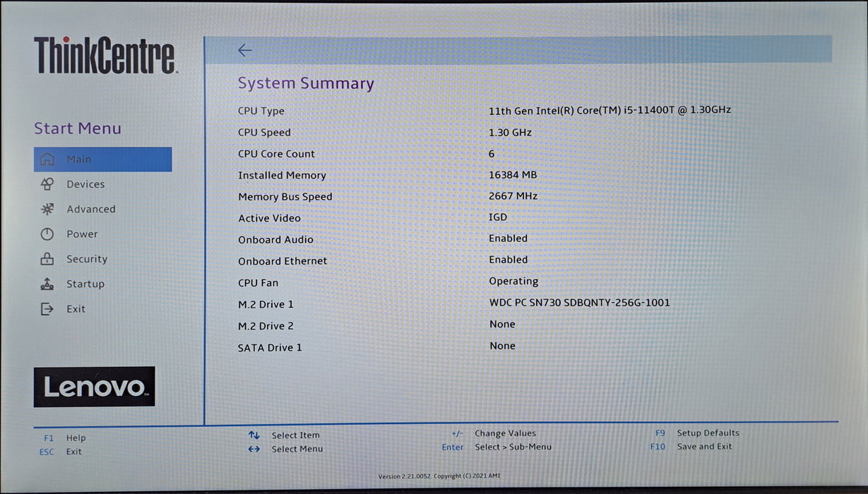868x494 pixels.
Task: Click the Exit door icon
Action: pos(47,309)
